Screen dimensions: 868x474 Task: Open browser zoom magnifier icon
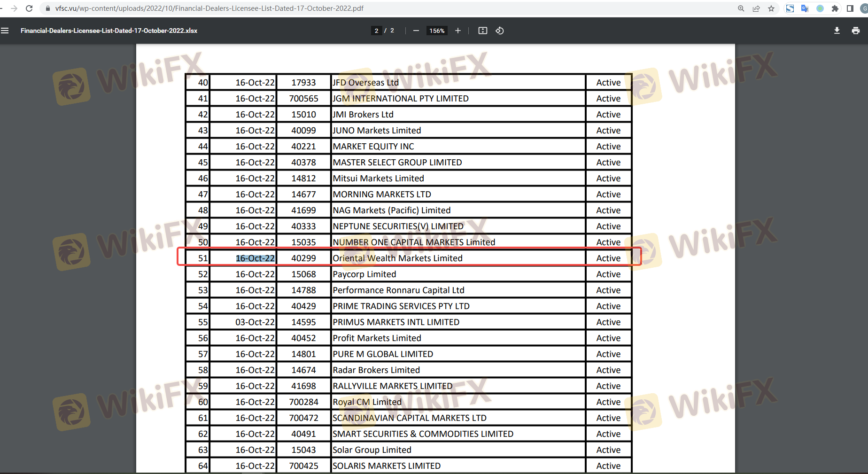click(741, 8)
